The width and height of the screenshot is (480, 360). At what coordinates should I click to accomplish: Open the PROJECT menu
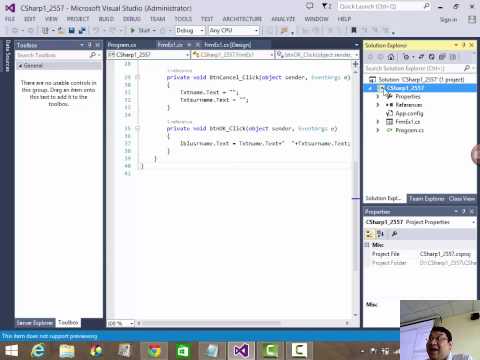(x=78, y=19)
